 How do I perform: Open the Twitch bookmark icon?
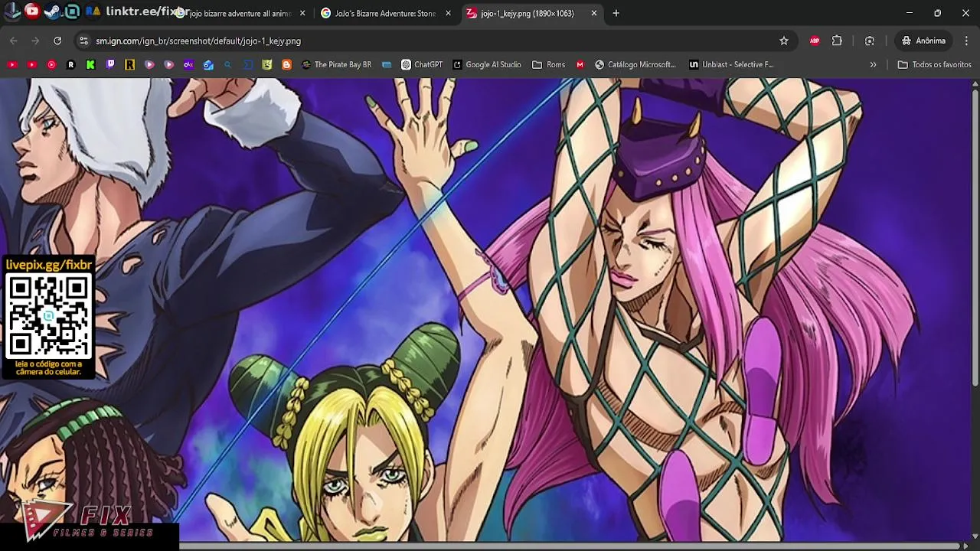pyautogui.click(x=110, y=65)
